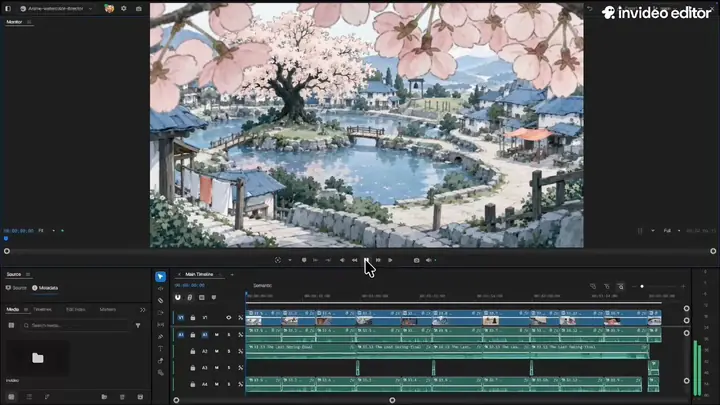720x405 pixels.
Task: Toggle the magnet snapping icon
Action: coord(178,298)
